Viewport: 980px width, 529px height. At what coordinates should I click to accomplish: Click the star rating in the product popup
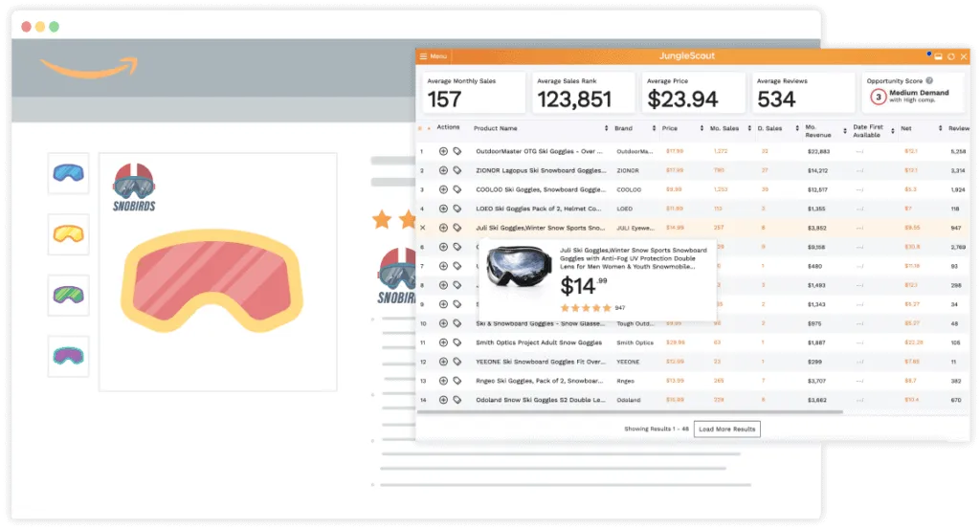(x=586, y=308)
